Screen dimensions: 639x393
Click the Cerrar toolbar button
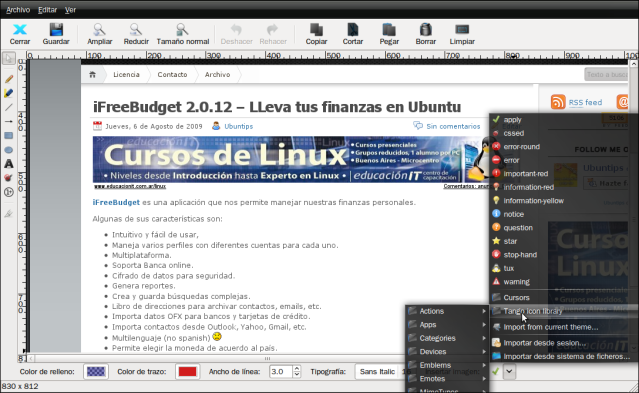[20, 34]
